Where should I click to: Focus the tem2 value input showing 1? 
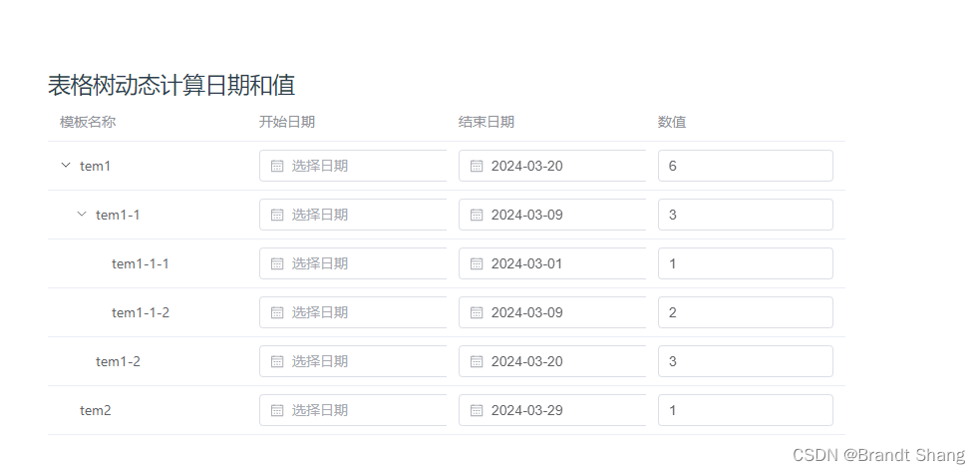(x=745, y=410)
